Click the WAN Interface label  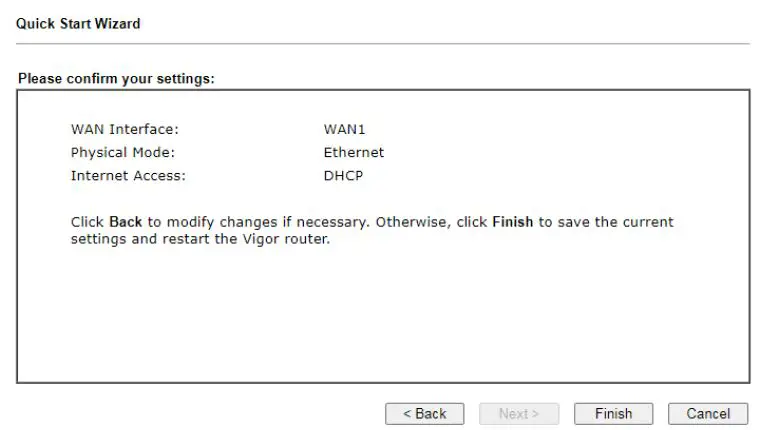coord(124,129)
